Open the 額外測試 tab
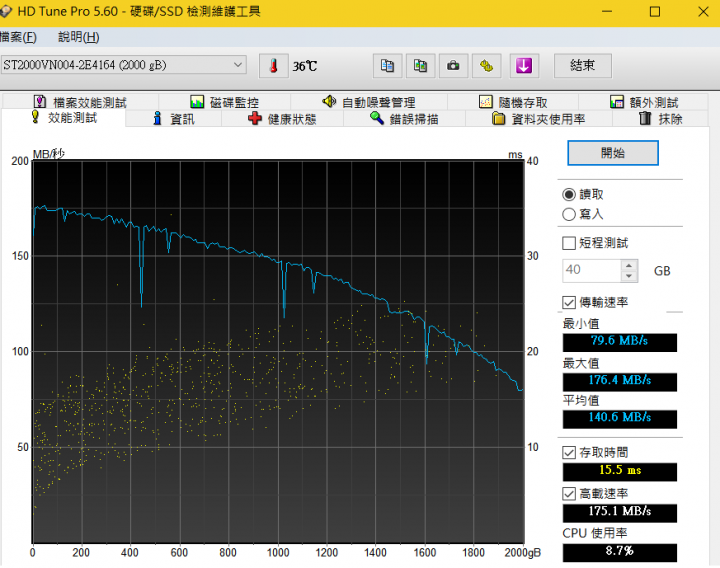720x568 pixels. click(x=643, y=102)
